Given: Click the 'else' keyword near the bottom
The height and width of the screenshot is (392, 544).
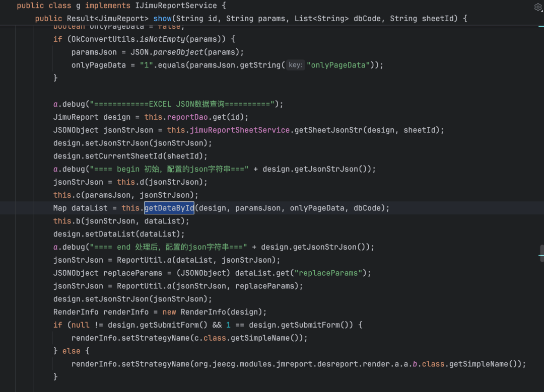Looking at the screenshot, I should pyautogui.click(x=71, y=351).
